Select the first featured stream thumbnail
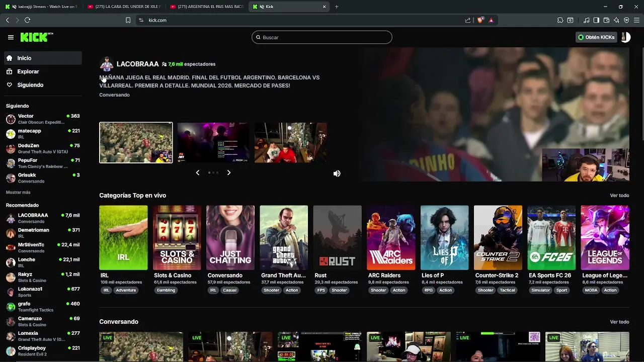The width and height of the screenshot is (644, 362). click(x=136, y=142)
